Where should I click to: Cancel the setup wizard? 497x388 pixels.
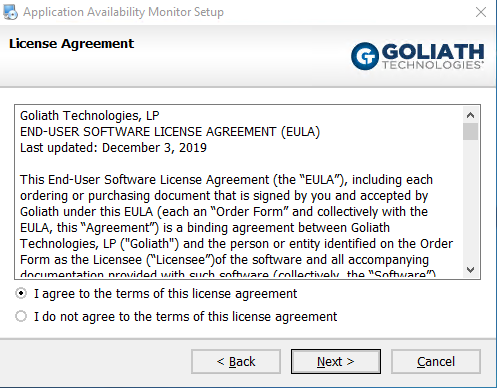point(436,361)
